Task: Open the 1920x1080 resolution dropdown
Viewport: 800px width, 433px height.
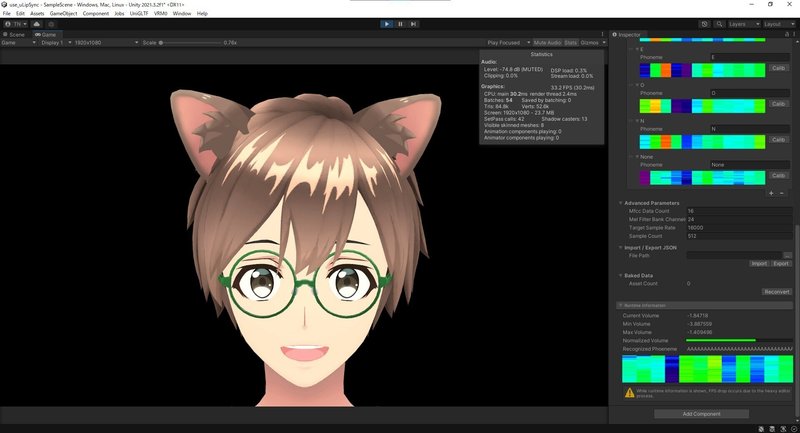Action: [x=106, y=43]
